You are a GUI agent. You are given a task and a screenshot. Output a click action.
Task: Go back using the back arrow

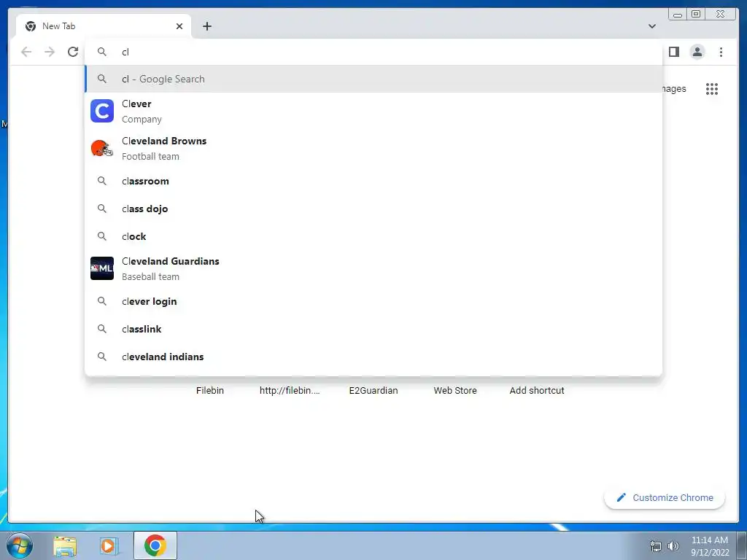[26, 52]
